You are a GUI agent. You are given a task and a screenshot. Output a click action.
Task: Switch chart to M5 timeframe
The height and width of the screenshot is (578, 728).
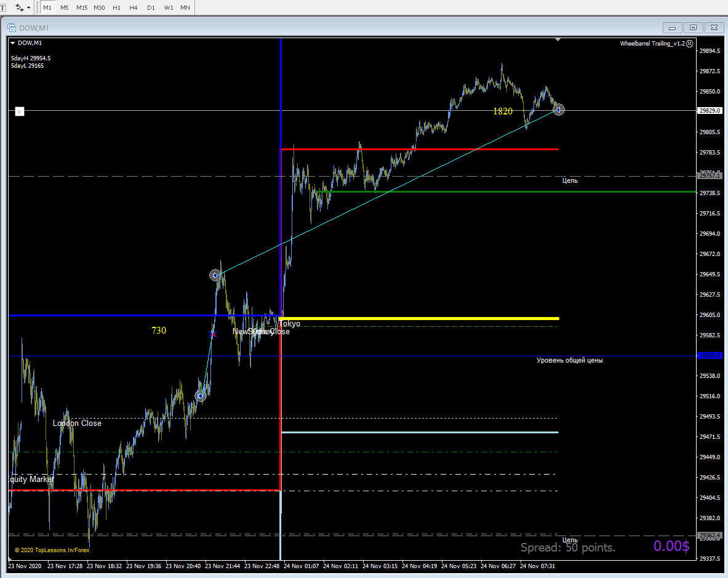coord(65,7)
